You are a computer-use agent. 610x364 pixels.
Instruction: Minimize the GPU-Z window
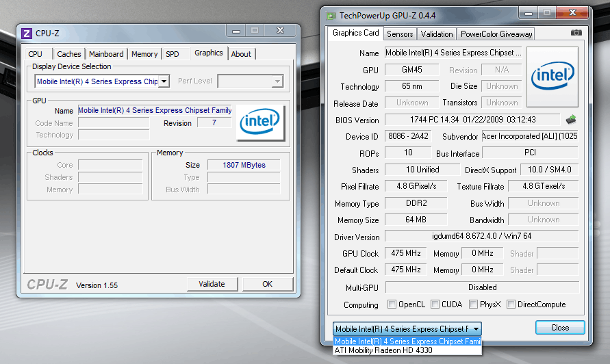point(528,13)
